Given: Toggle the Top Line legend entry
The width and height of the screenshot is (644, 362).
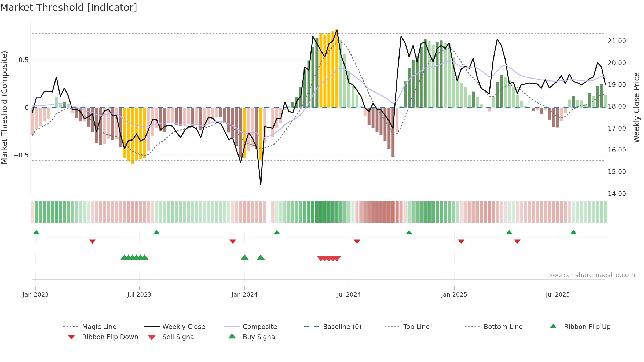Looking at the screenshot, I should [x=407, y=327].
